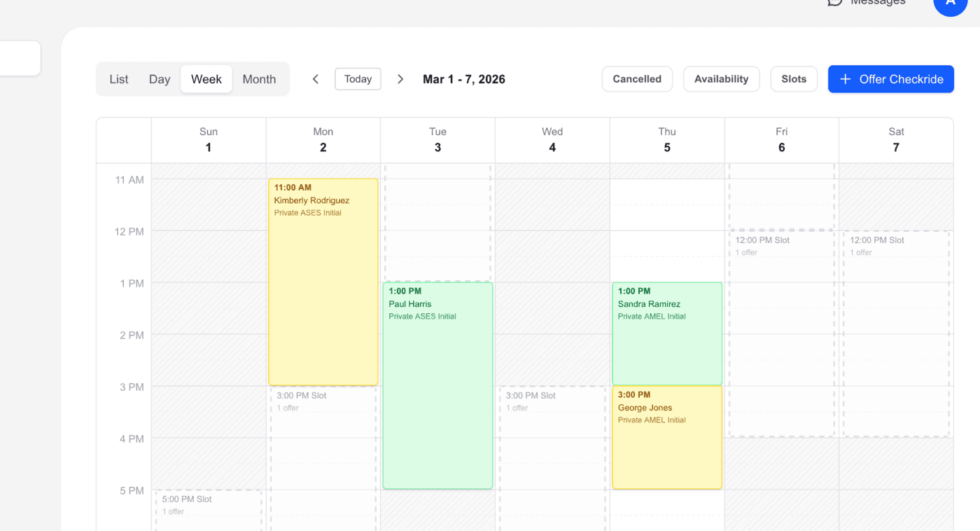
Task: Navigate to the next week with right chevron
Action: (400, 79)
